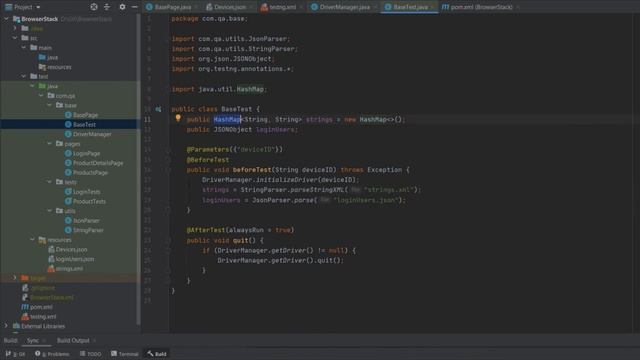Select ProductTests class in tree
This screenshot has height=360, width=640.
pyautogui.click(x=89, y=201)
